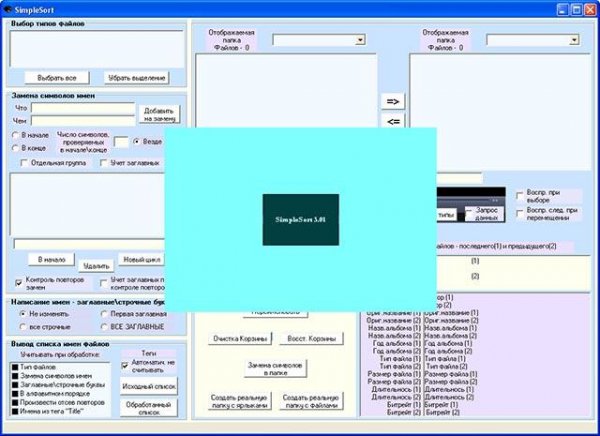The height and width of the screenshot is (436, 600).
Task: Toggle the "Замена символов имен" list checkbox
Action: [x=15, y=376]
